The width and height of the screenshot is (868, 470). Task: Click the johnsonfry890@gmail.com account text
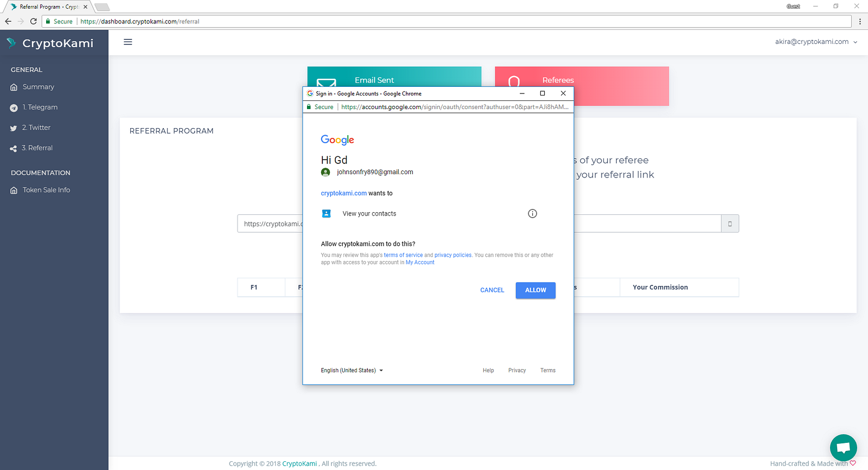coord(375,172)
